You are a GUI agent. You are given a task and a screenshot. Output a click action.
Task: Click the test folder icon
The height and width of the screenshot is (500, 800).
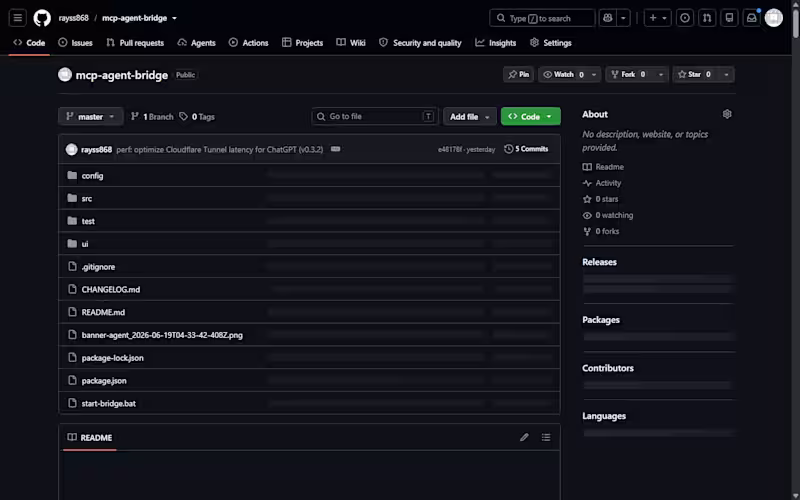click(72, 221)
